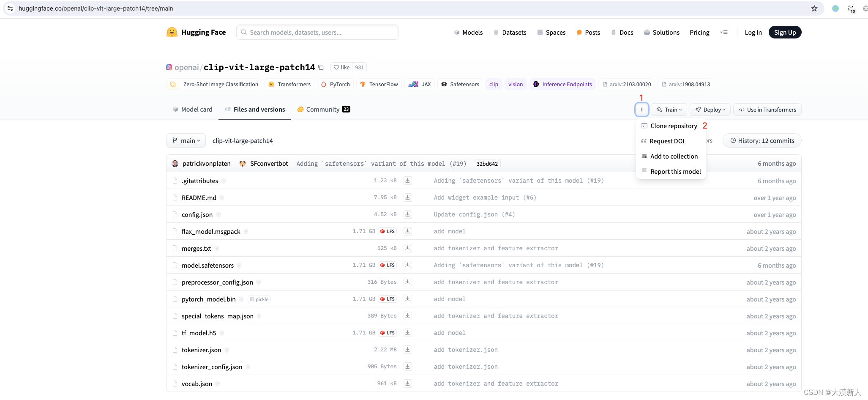Image resolution: width=868 pixels, height=400 pixels.
Task: View History: 12 commits
Action: 762,141
